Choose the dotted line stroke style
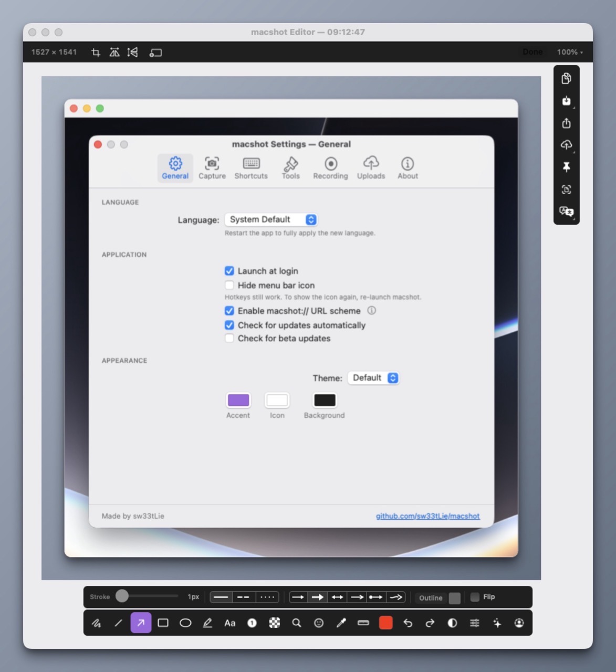This screenshot has width=616, height=672. tap(267, 597)
